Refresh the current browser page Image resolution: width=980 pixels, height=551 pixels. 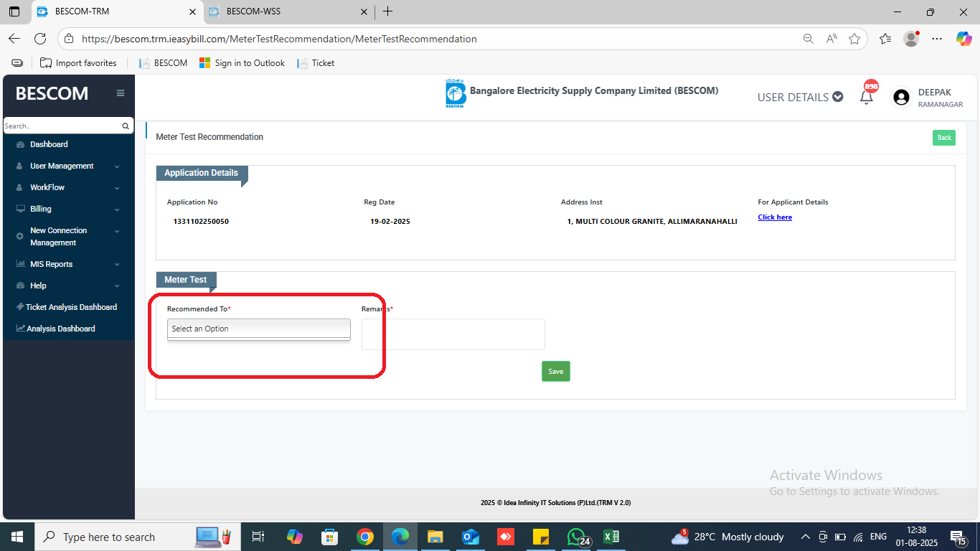pyautogui.click(x=40, y=39)
